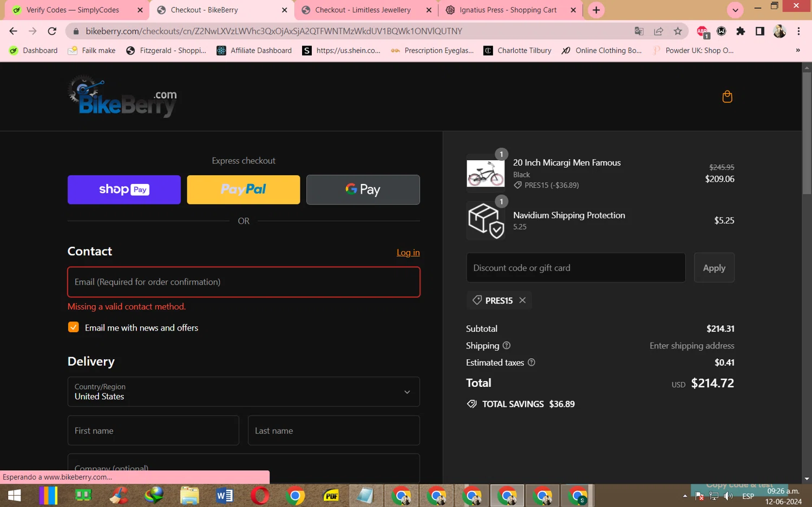Open the Prescription Eyeglasses bookmark
The image size is (812, 507).
click(x=433, y=50)
